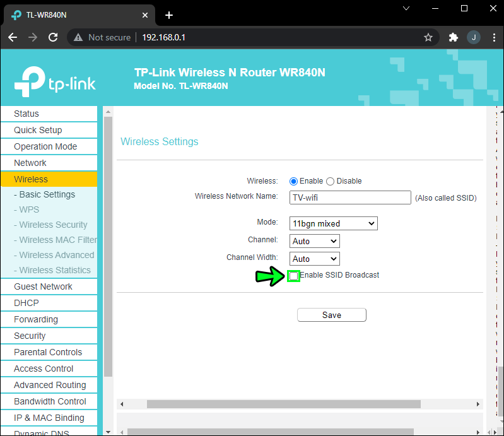Open Quick Setup in sidebar
Screen dimensions: 504x436
tap(49, 130)
